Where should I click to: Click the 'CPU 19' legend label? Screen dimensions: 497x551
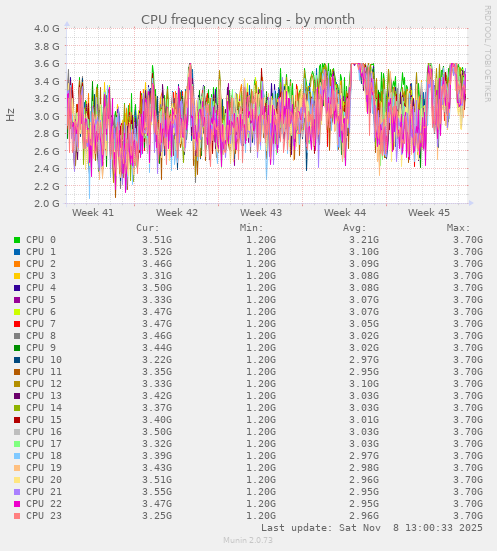tap(44, 468)
